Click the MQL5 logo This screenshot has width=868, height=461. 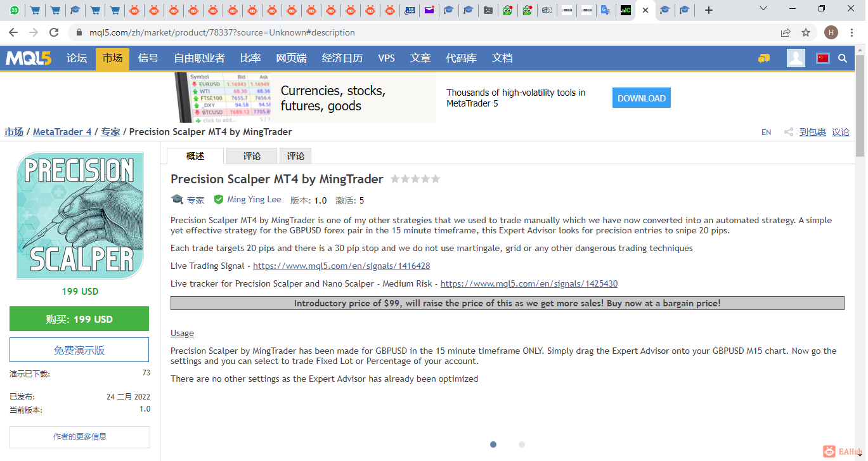point(29,58)
